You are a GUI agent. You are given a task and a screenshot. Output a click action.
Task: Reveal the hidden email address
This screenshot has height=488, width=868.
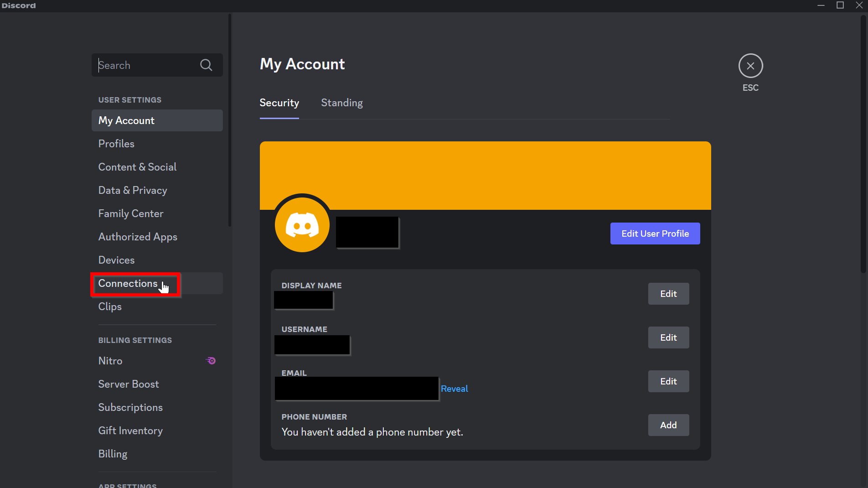coord(454,389)
